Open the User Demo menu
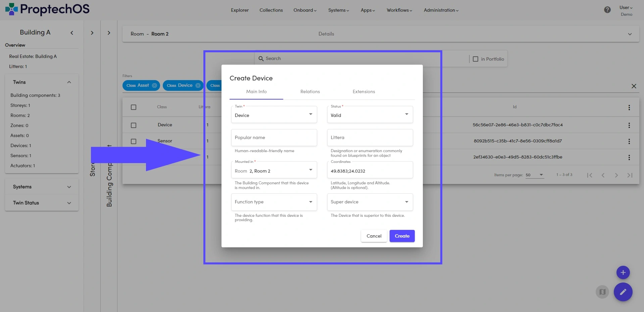This screenshot has height=312, width=644. point(626,10)
